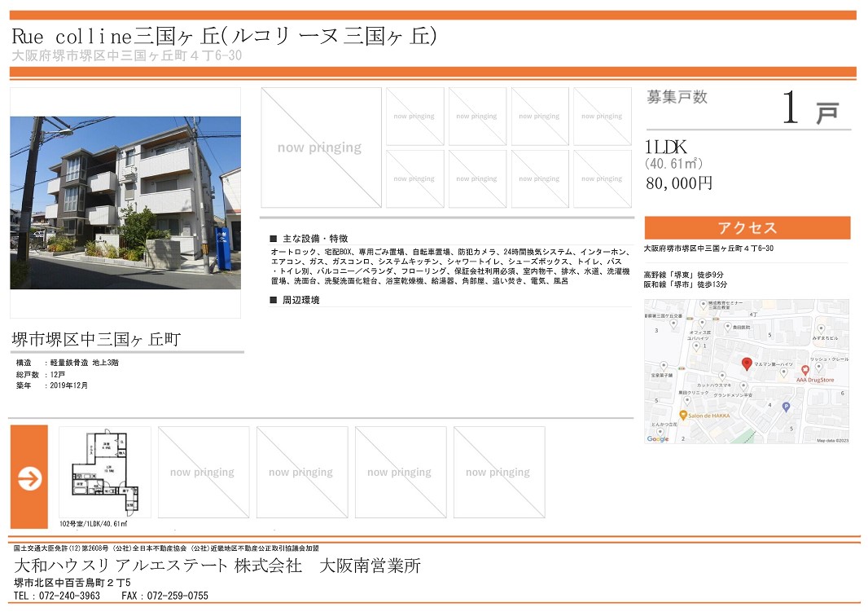
Task: Click the red location pin on the map
Action: [746, 364]
